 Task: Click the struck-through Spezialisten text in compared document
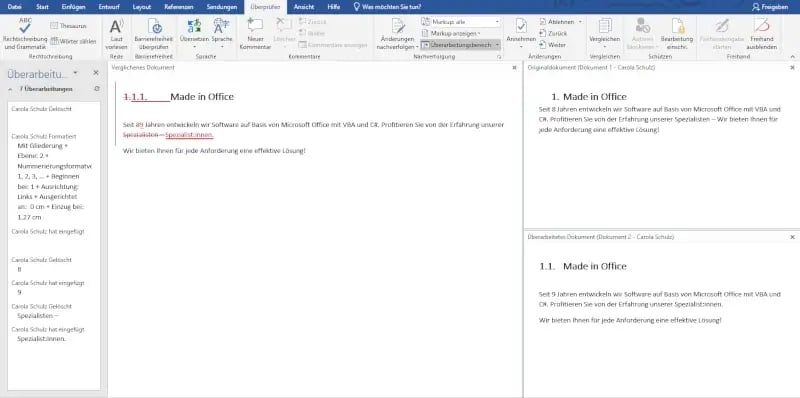[141, 135]
